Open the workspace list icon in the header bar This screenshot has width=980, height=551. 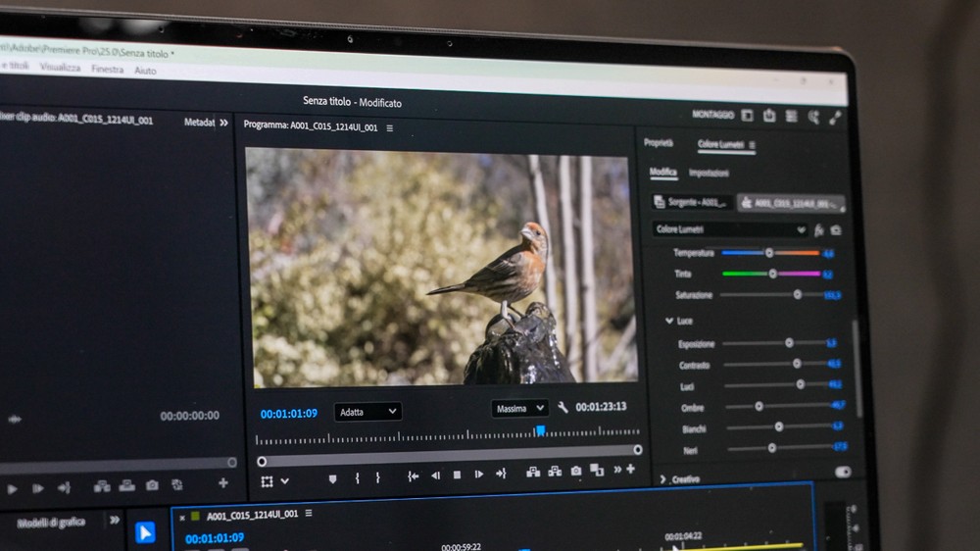[791, 117]
